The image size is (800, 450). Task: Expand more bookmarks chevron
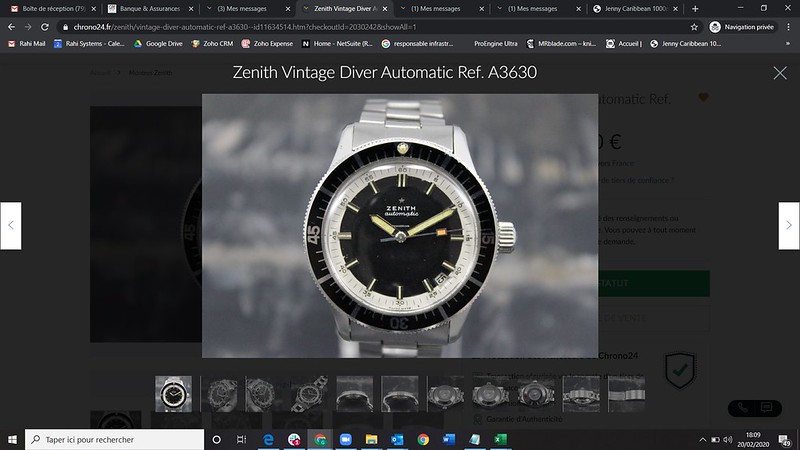(x=788, y=44)
